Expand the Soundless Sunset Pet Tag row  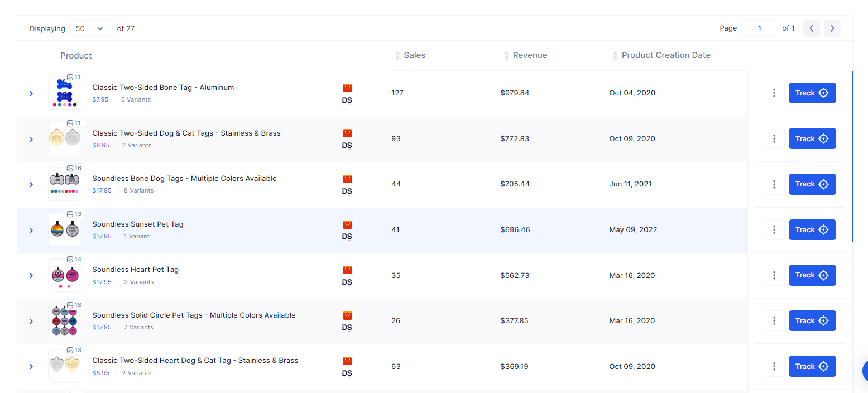pos(31,229)
